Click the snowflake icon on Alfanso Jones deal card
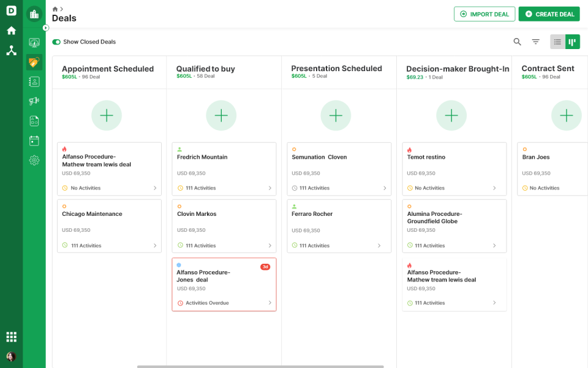 click(179, 265)
